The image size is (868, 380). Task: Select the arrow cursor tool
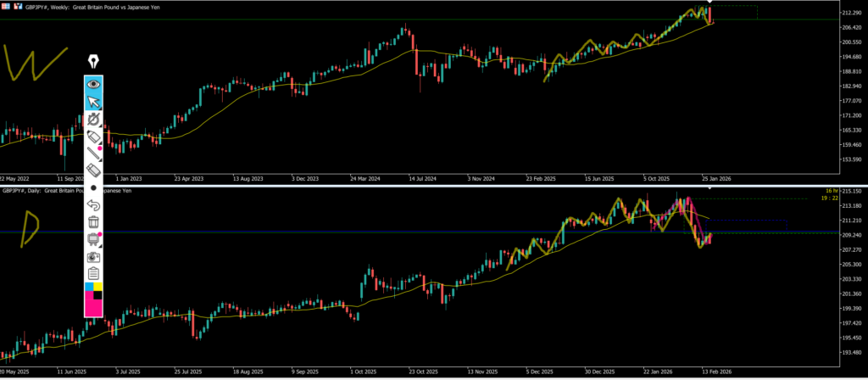point(94,103)
